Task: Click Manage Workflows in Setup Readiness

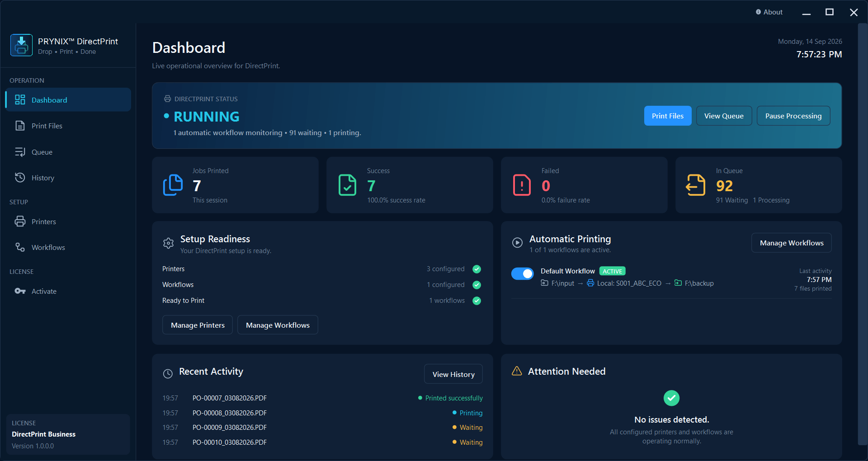Action: pos(278,325)
